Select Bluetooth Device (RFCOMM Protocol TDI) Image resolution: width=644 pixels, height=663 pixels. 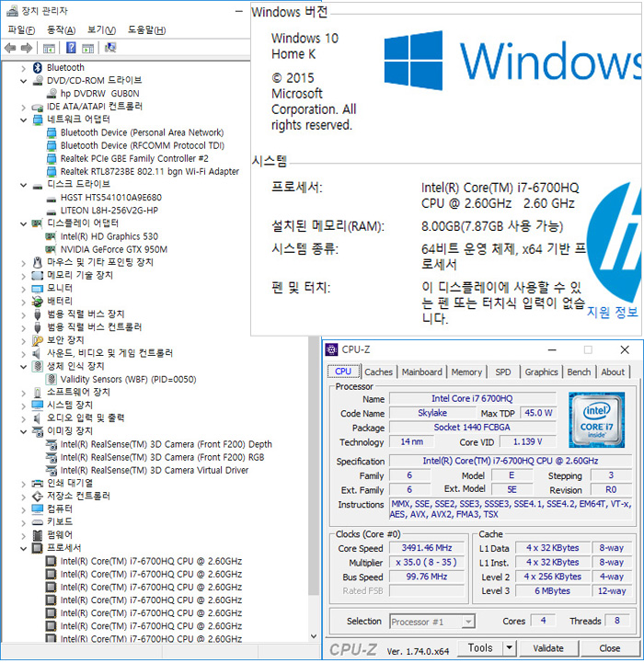point(143,146)
